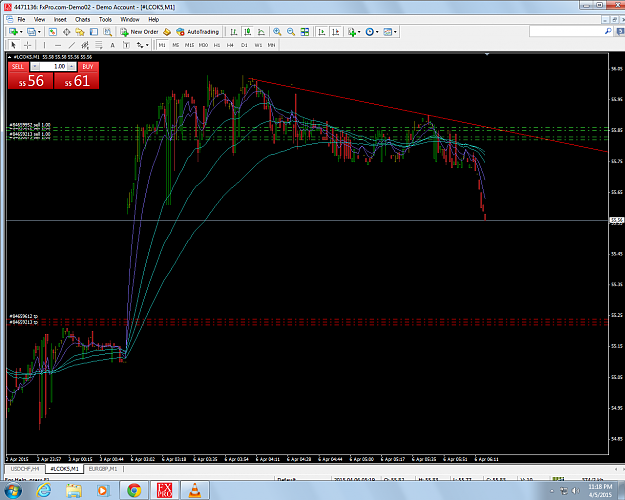Viewport: 625px width, 500px height.
Task: Increase lot volume with right stepper
Action: click(x=72, y=67)
